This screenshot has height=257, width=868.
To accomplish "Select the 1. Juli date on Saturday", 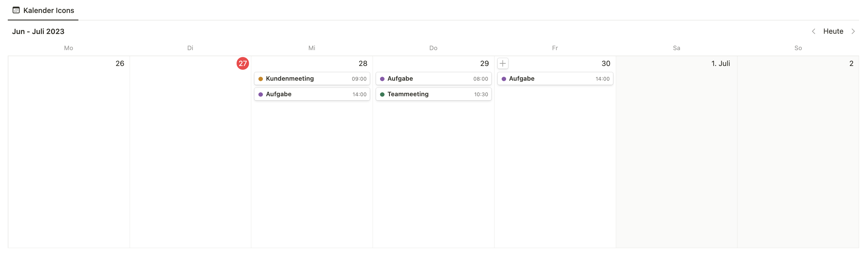I will [x=720, y=63].
